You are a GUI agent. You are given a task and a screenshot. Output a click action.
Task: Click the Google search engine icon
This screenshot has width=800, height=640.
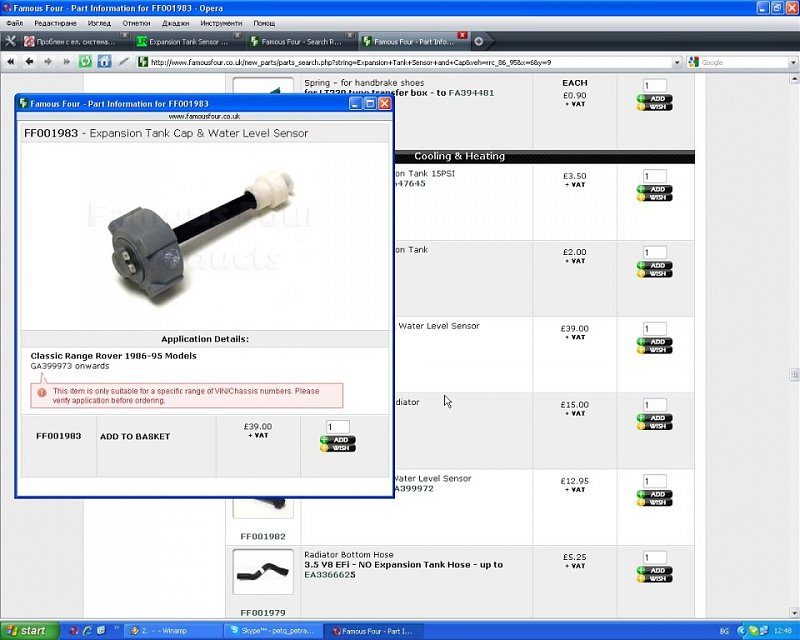point(693,62)
